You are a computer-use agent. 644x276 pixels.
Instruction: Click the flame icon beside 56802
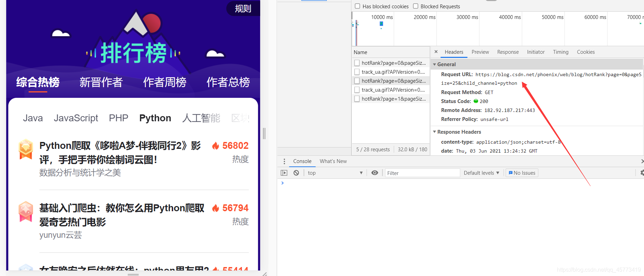[x=215, y=146]
